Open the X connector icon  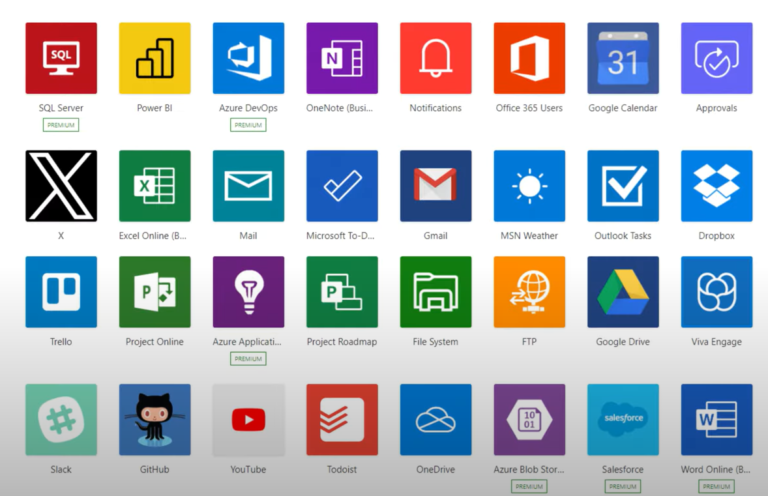[61, 186]
